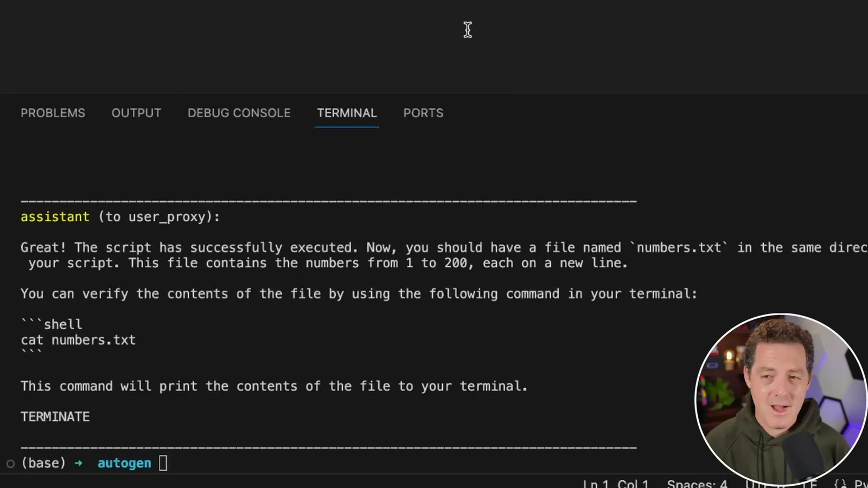Click the 'autogen' directory name in prompt
This screenshot has width=868, height=488.
click(124, 463)
